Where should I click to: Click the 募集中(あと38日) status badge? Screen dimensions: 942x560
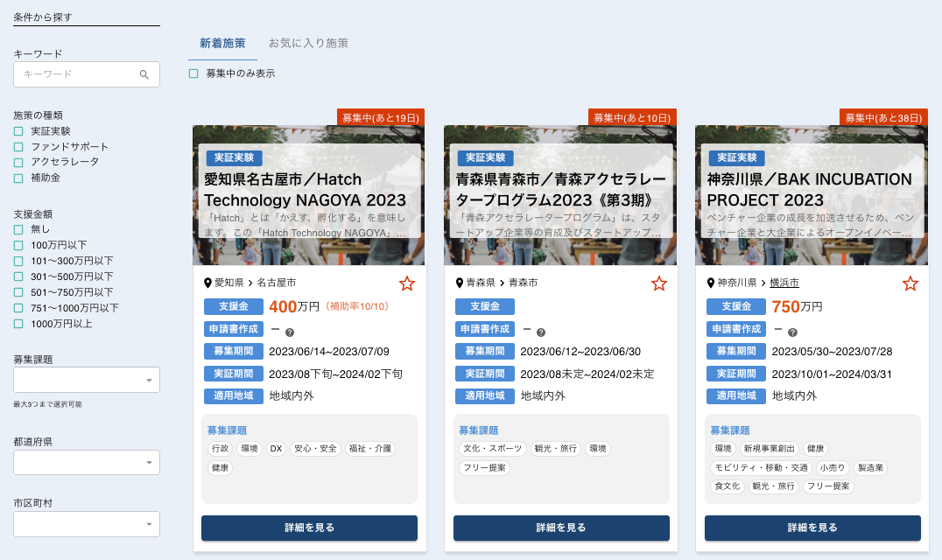click(883, 117)
